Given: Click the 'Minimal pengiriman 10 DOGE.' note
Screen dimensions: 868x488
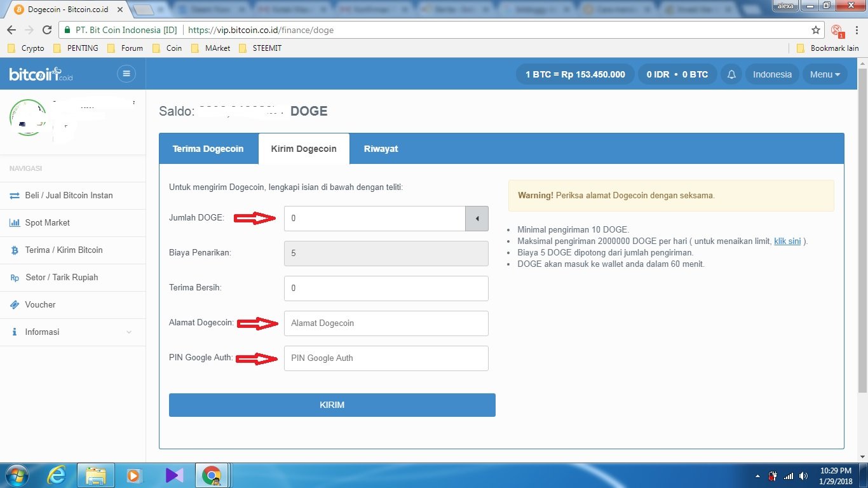Looking at the screenshot, I should 573,230.
